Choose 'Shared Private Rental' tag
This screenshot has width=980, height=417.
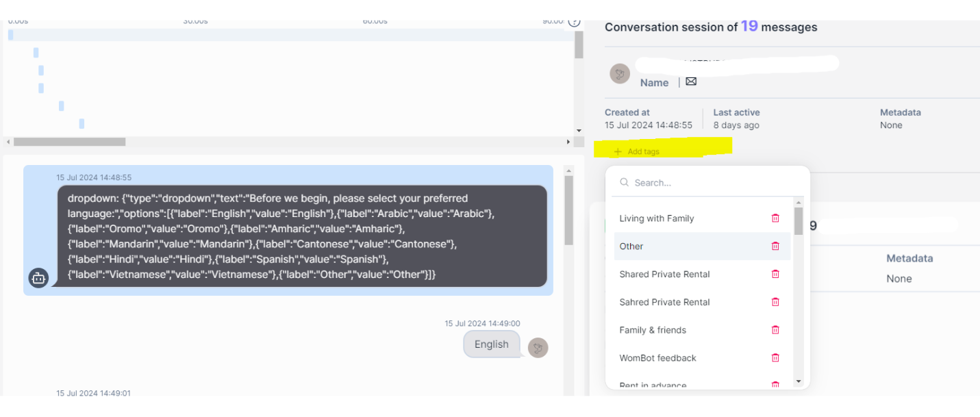pos(664,274)
